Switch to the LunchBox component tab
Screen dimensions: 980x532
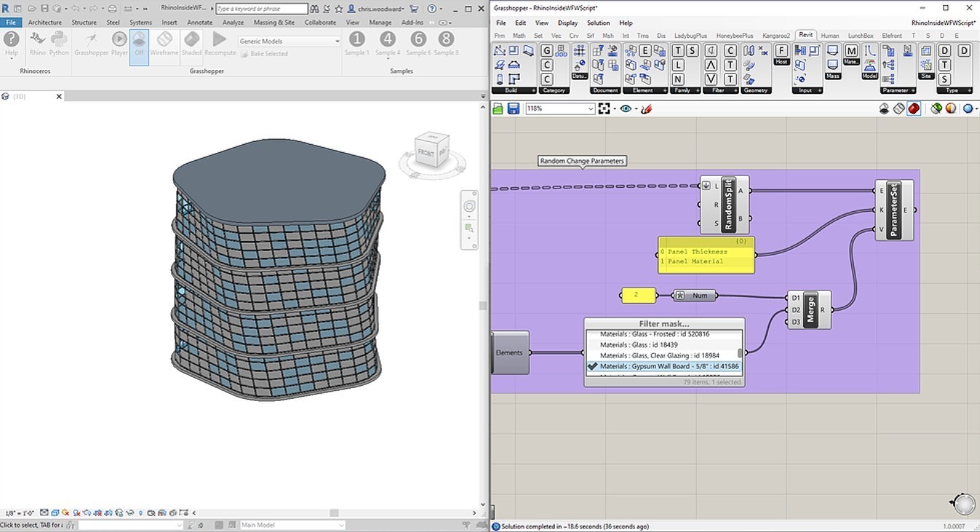tap(861, 35)
